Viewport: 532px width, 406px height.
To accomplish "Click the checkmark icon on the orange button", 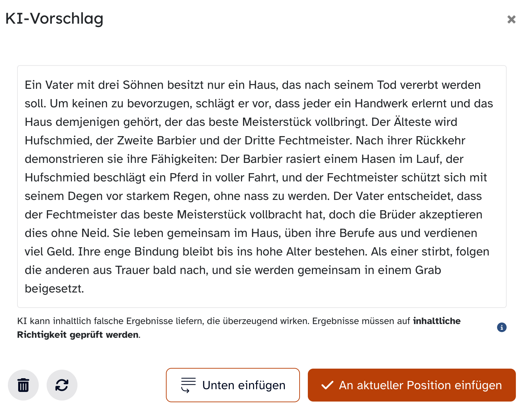I will click(x=327, y=385).
